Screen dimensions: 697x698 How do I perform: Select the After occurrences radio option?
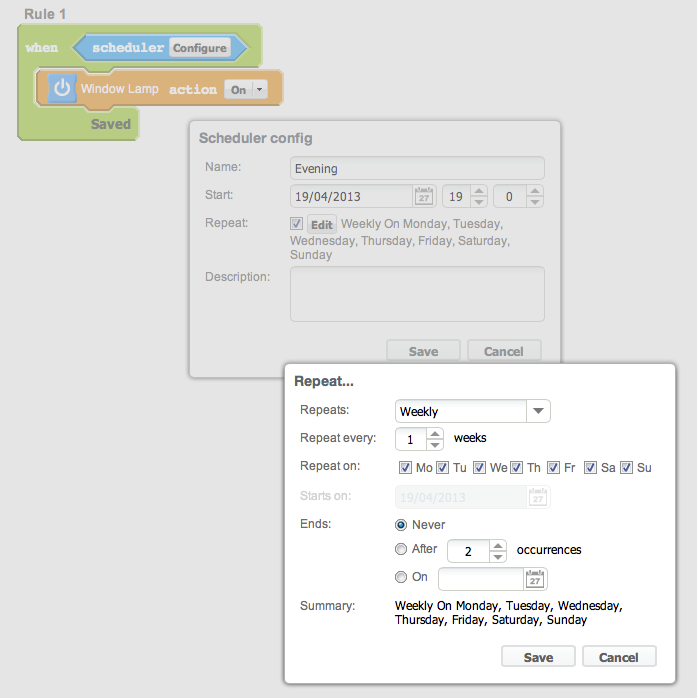point(401,549)
